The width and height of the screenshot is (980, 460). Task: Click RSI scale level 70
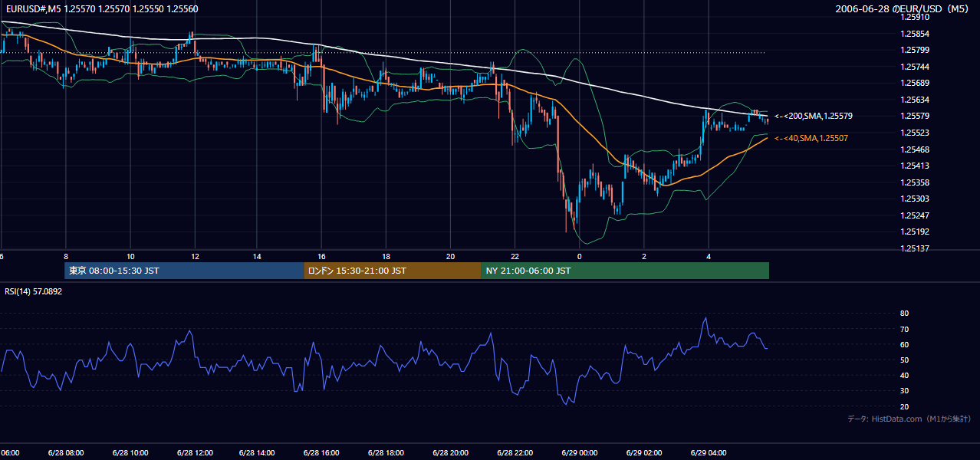[x=904, y=329]
